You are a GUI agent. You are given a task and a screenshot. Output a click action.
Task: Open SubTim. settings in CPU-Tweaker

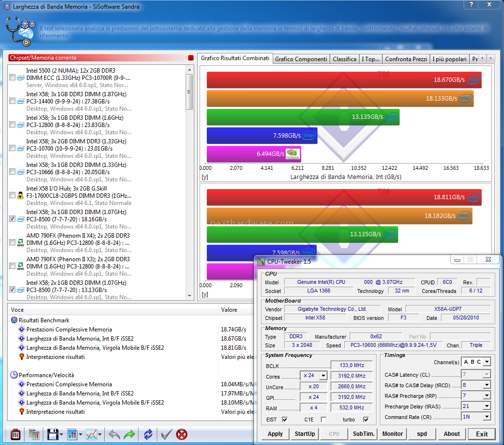[x=364, y=434]
